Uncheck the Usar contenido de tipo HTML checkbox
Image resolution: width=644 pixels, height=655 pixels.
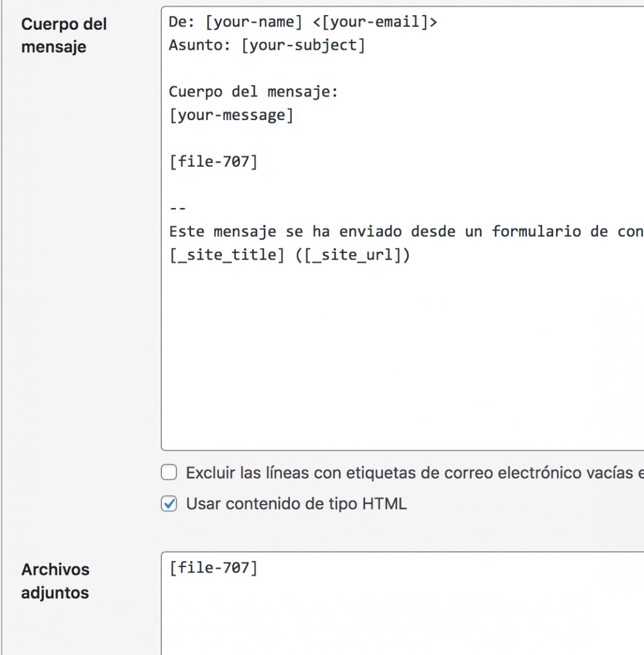coord(169,503)
